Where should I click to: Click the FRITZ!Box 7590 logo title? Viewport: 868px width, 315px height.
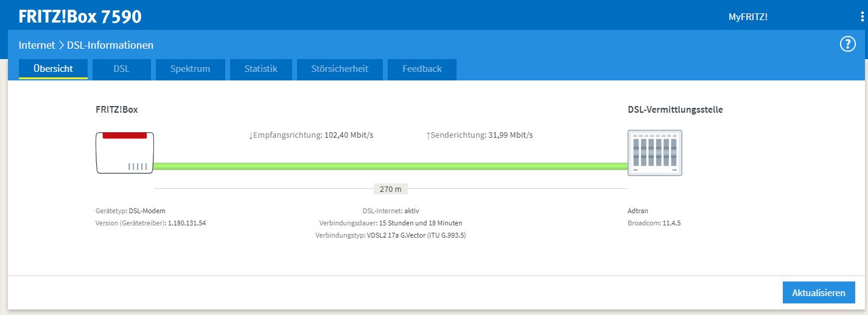80,16
